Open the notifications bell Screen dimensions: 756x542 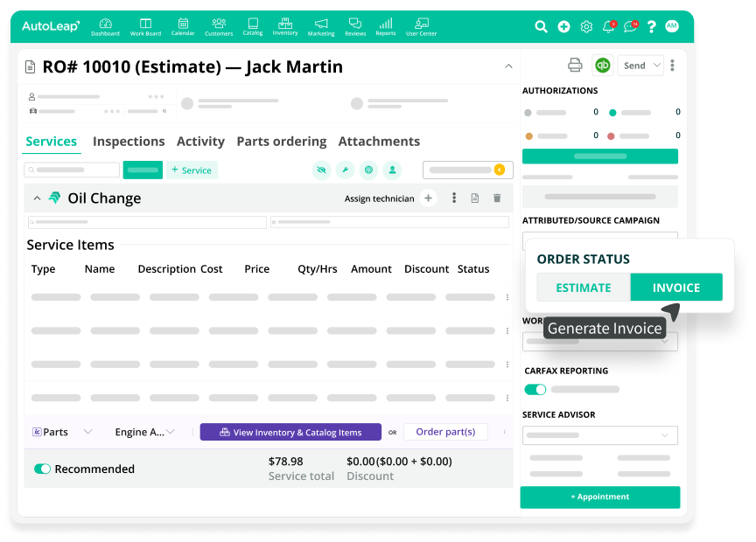click(x=608, y=26)
